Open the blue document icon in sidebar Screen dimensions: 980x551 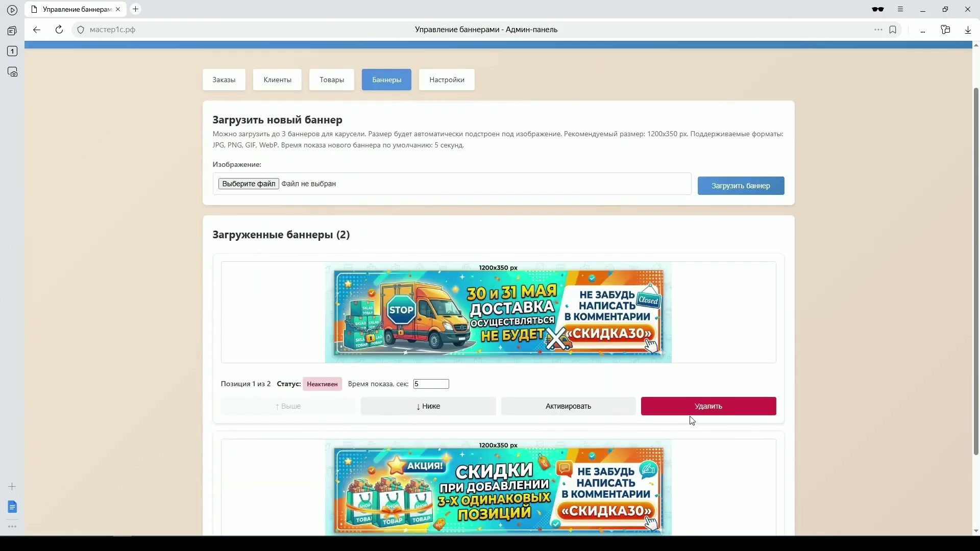[x=12, y=507]
